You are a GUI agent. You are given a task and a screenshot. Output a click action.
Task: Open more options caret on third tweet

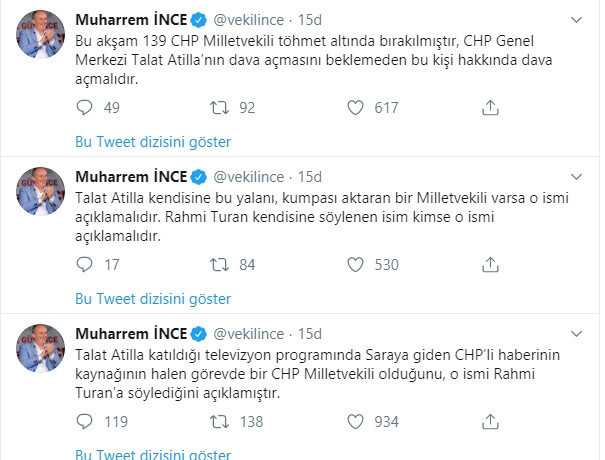point(582,333)
